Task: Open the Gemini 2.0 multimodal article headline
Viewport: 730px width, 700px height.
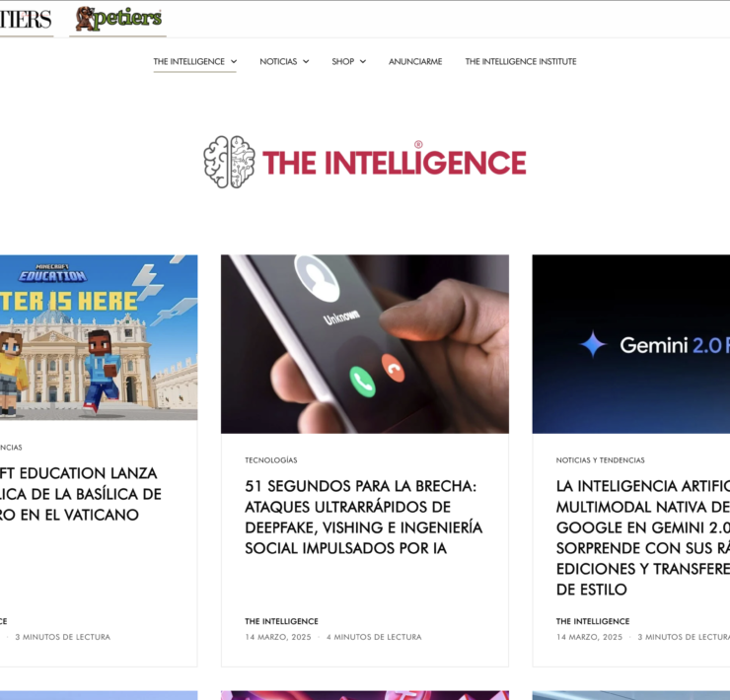Action: (x=643, y=537)
